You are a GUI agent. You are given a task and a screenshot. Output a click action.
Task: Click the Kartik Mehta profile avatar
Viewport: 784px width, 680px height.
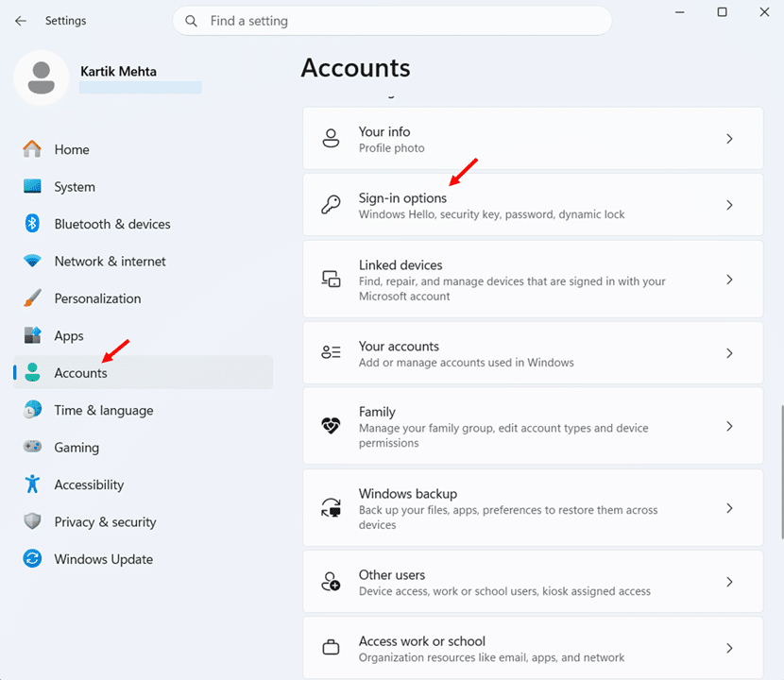41,77
